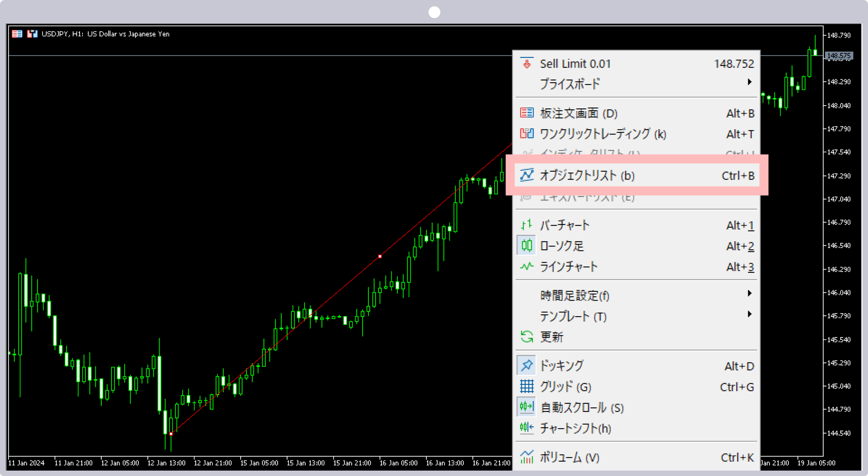Open 板注文画面 (D) depth of market
Viewport: 868px width, 476px height.
[637, 113]
